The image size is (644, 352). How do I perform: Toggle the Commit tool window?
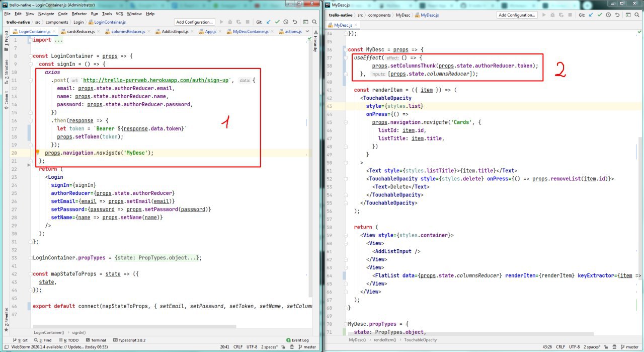click(7, 100)
